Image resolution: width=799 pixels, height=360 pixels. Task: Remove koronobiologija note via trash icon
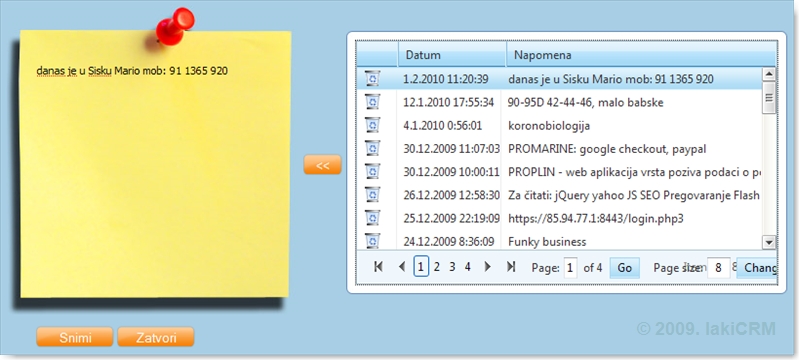(372, 125)
